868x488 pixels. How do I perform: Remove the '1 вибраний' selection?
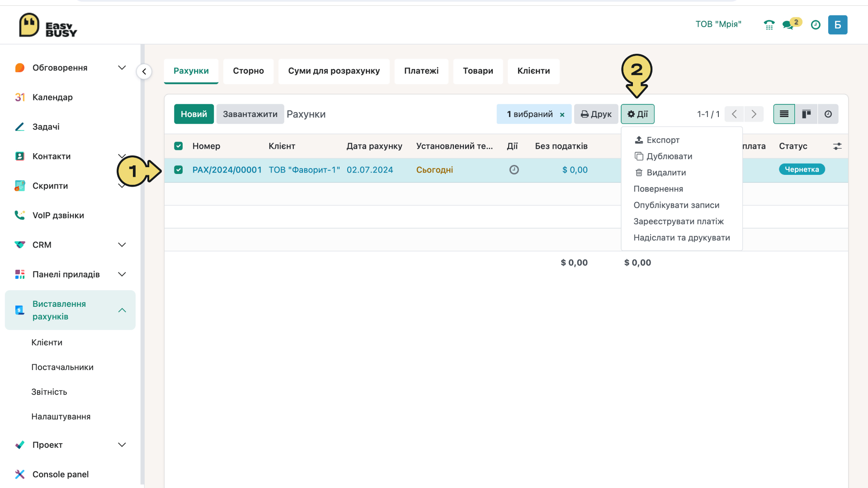point(562,115)
